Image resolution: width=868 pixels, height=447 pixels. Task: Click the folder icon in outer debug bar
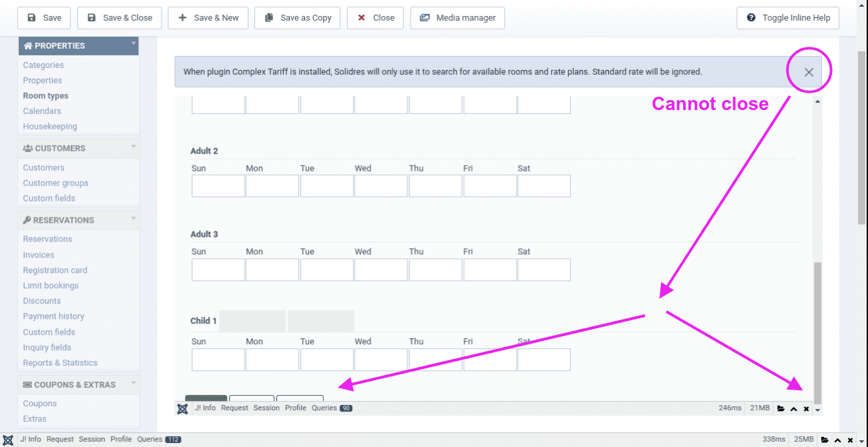tap(825, 440)
